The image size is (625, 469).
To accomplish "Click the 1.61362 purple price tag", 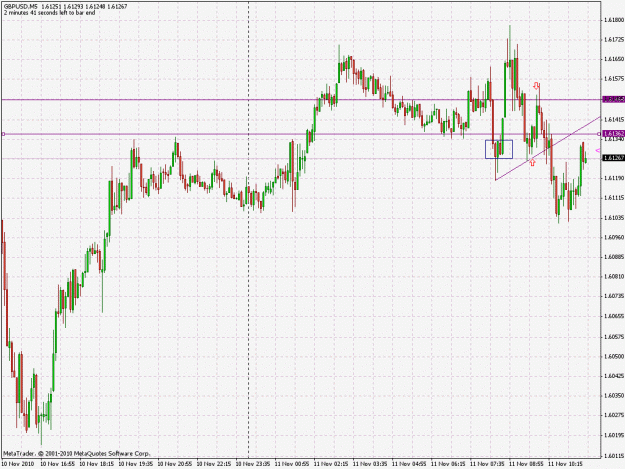I will 613,133.
